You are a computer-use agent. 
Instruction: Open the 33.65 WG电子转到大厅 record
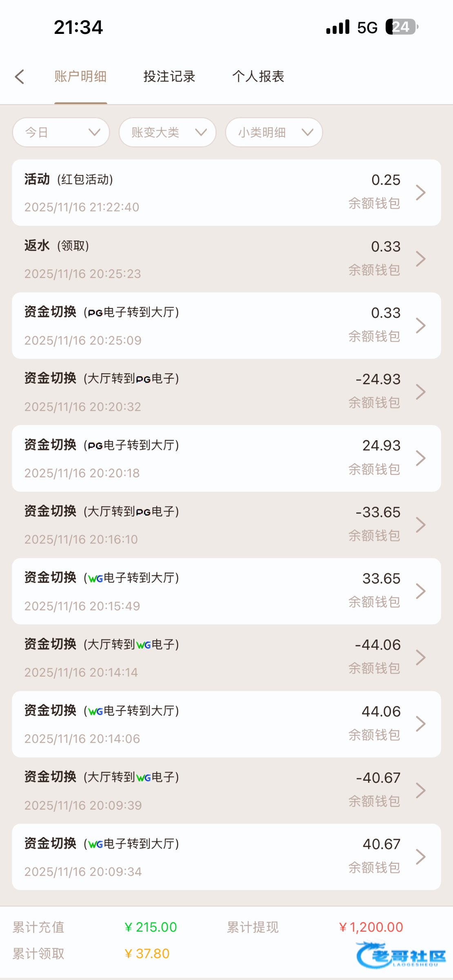coord(204,591)
